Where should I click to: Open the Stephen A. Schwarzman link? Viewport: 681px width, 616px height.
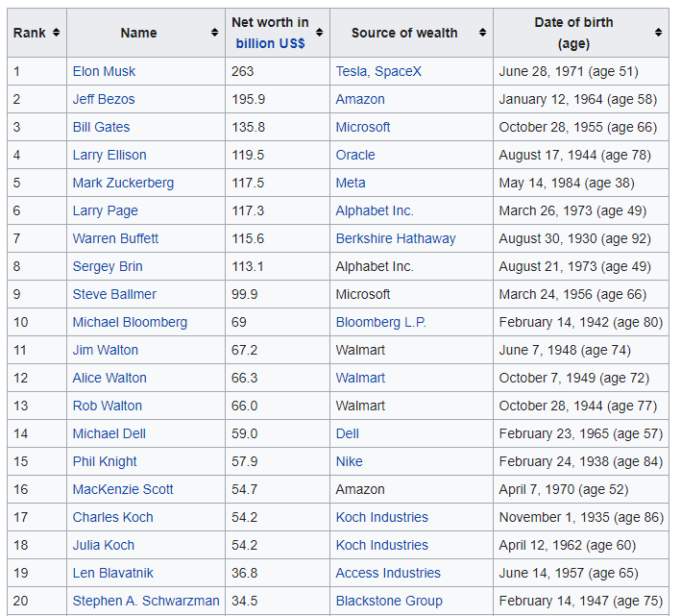click(x=146, y=601)
